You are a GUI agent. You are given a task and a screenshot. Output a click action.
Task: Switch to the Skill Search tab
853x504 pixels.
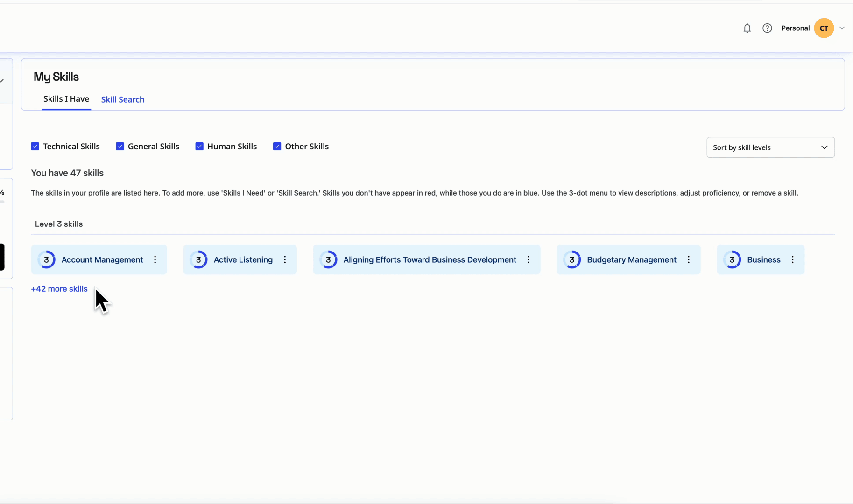pos(123,99)
